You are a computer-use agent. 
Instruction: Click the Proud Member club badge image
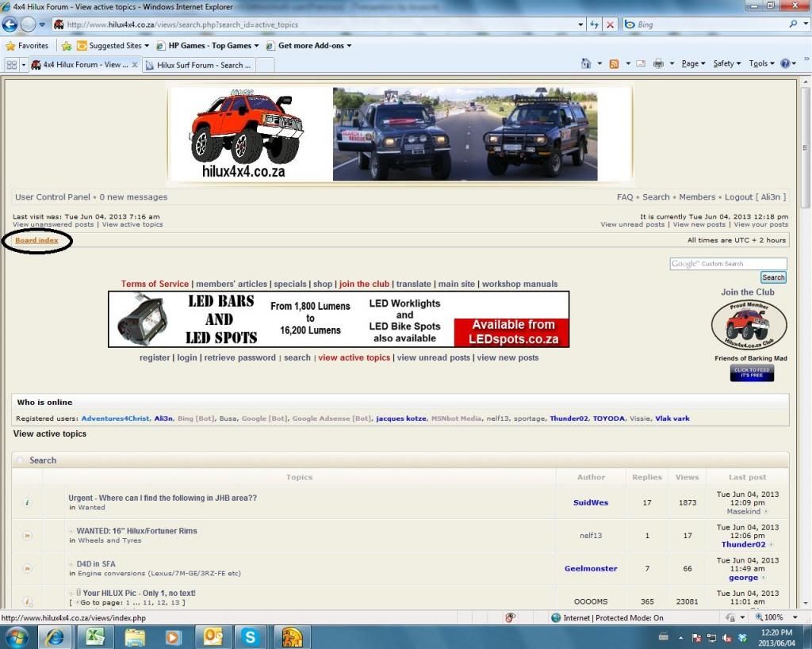[x=749, y=326]
